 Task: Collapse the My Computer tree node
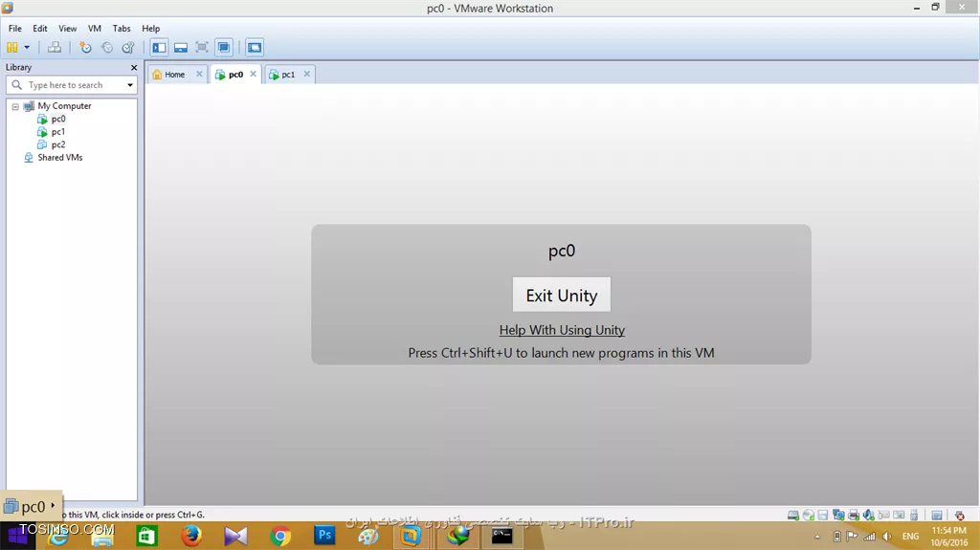click(x=15, y=106)
